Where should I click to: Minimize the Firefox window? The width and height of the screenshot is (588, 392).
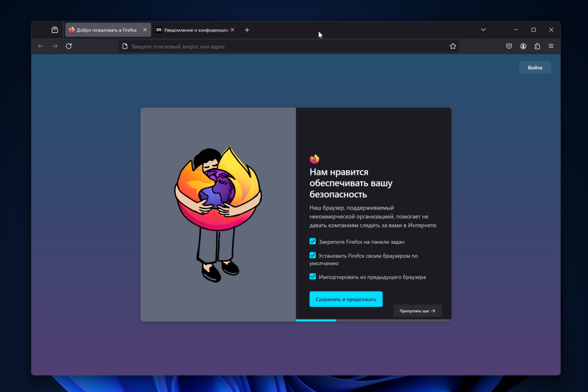click(515, 30)
